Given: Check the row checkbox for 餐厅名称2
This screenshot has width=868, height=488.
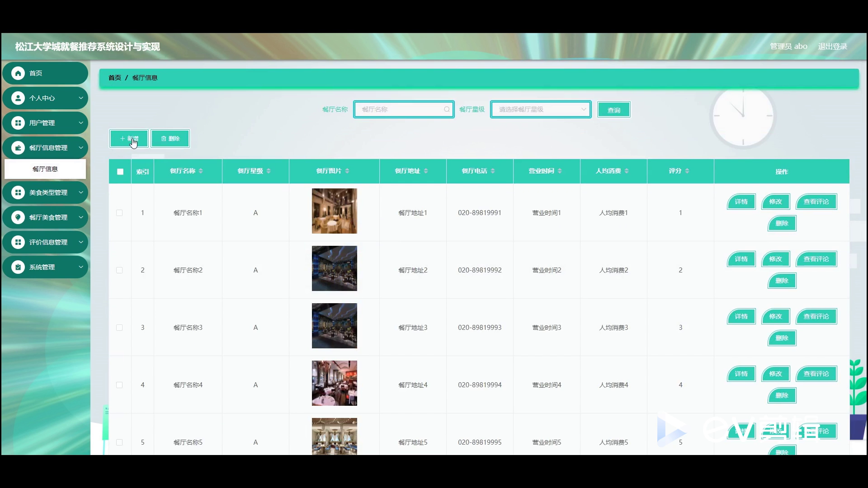Looking at the screenshot, I should (119, 270).
